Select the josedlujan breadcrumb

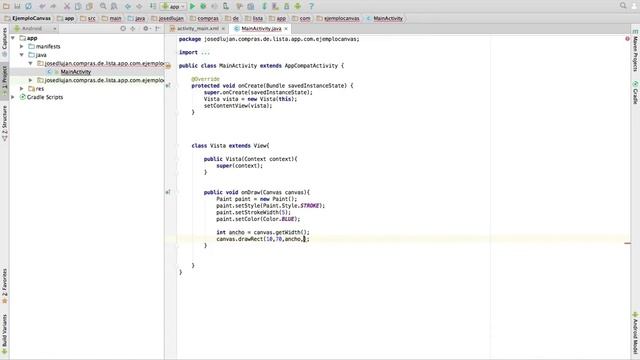[167, 18]
